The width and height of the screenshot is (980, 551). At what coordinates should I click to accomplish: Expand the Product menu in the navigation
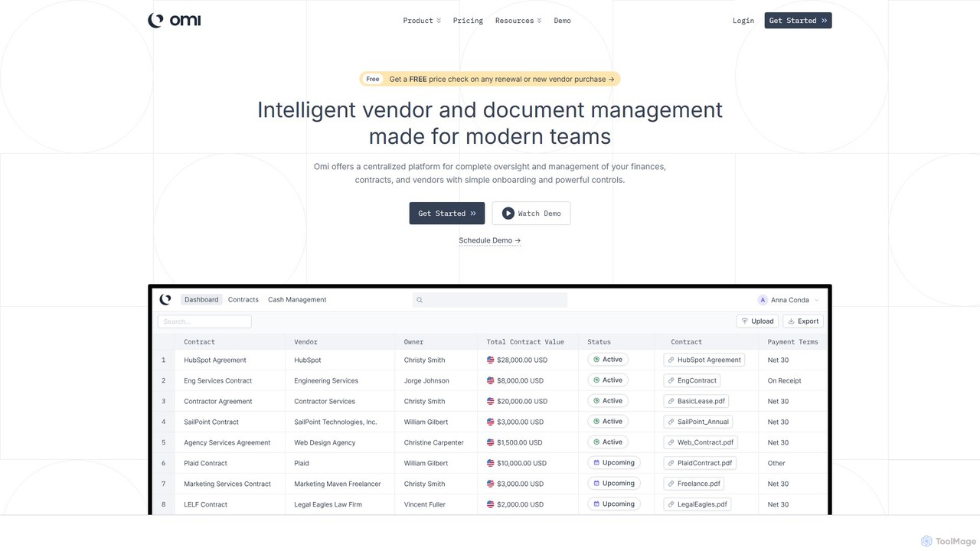422,21
